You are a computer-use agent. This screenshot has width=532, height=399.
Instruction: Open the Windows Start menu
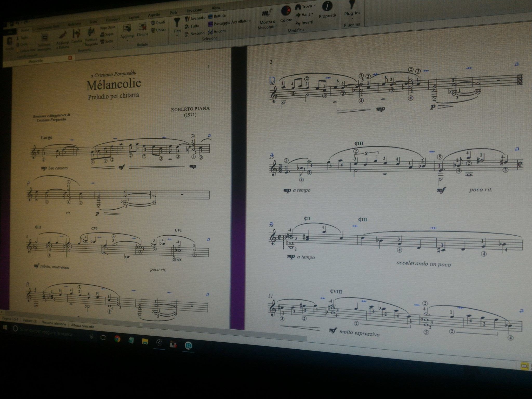click(x=4, y=328)
